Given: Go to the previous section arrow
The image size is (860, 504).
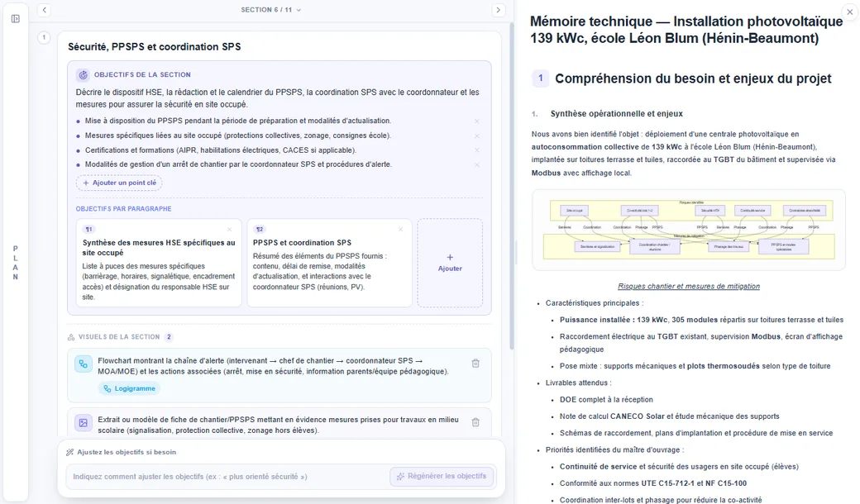Looking at the screenshot, I should click(45, 10).
